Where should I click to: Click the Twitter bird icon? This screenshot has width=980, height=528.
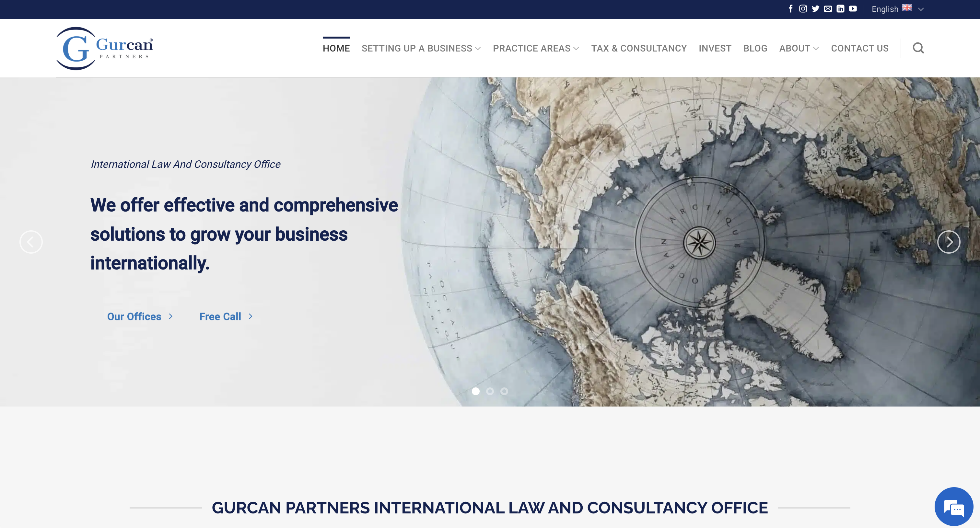[x=815, y=9]
